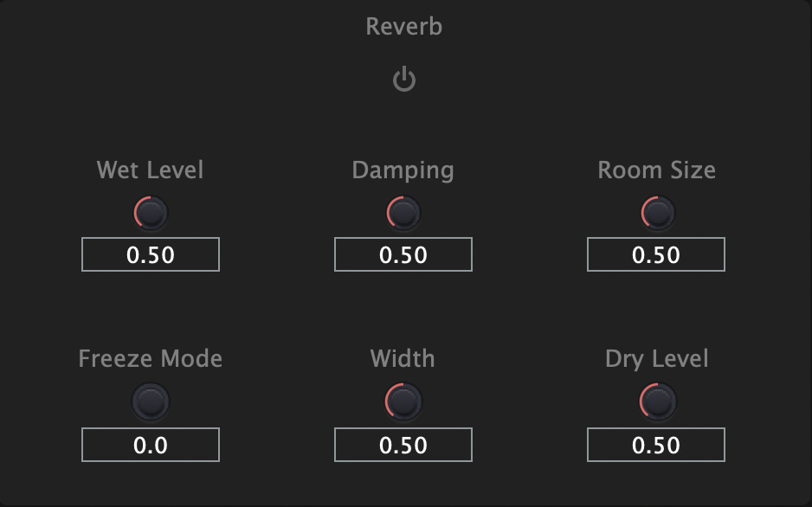
Task: Click the Damping label text
Action: (403, 170)
